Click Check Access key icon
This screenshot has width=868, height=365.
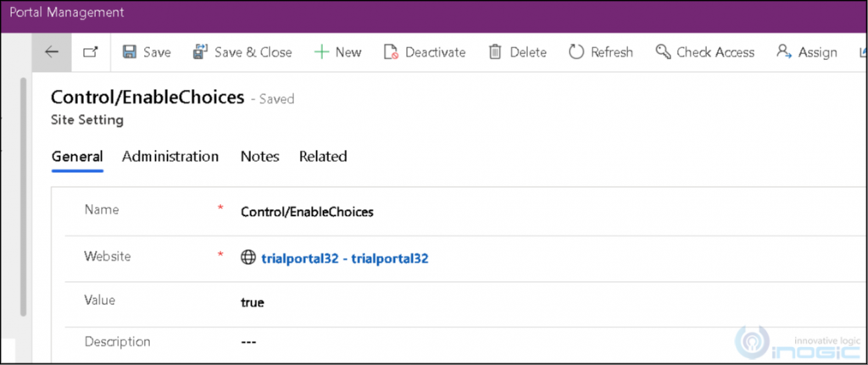pos(663,53)
